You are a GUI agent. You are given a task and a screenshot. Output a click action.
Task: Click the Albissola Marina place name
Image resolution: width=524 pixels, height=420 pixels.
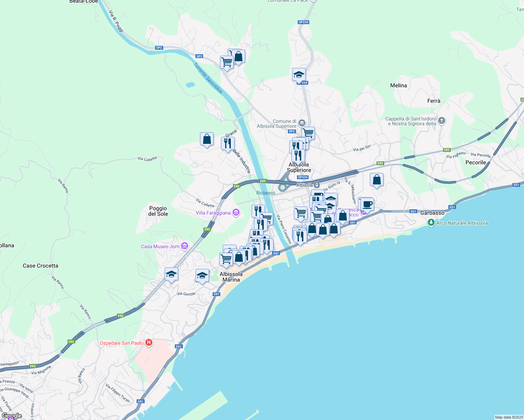pos(232,276)
